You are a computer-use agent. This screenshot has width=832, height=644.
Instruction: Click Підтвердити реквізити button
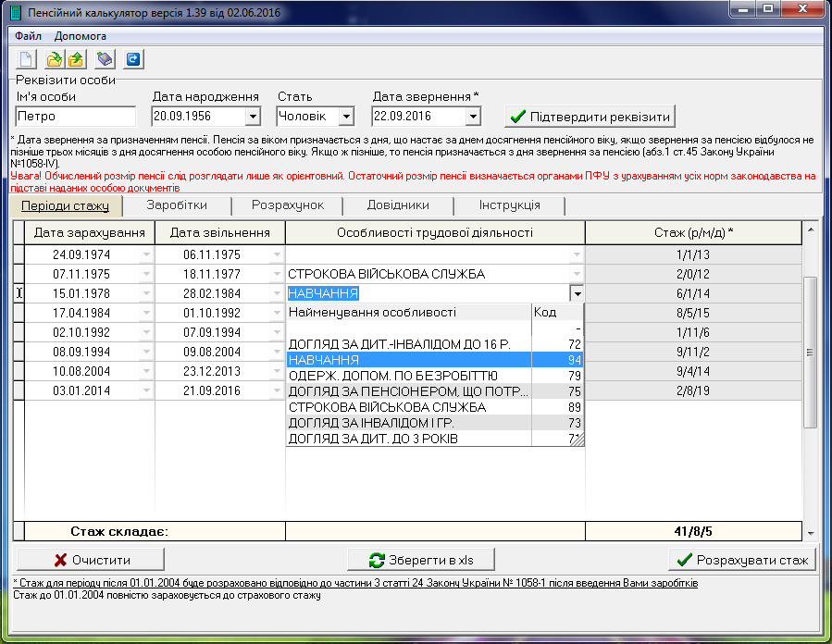click(590, 117)
